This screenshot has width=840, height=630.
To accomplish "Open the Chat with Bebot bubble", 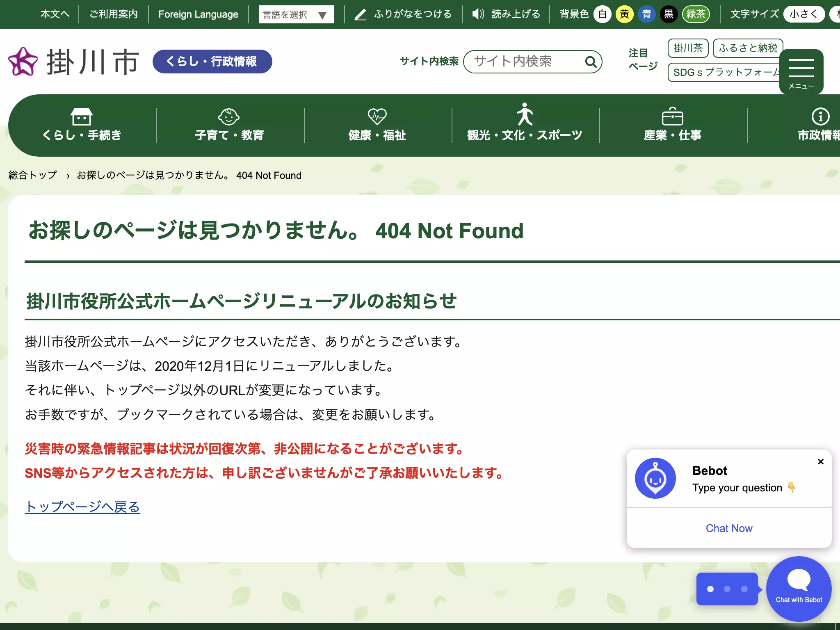I will click(799, 589).
